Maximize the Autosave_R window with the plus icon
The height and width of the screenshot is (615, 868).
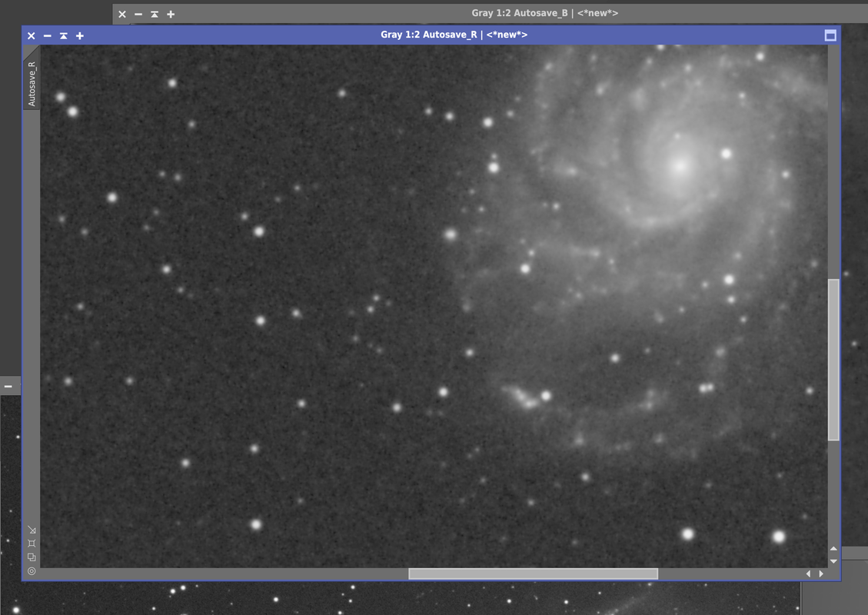[80, 36]
